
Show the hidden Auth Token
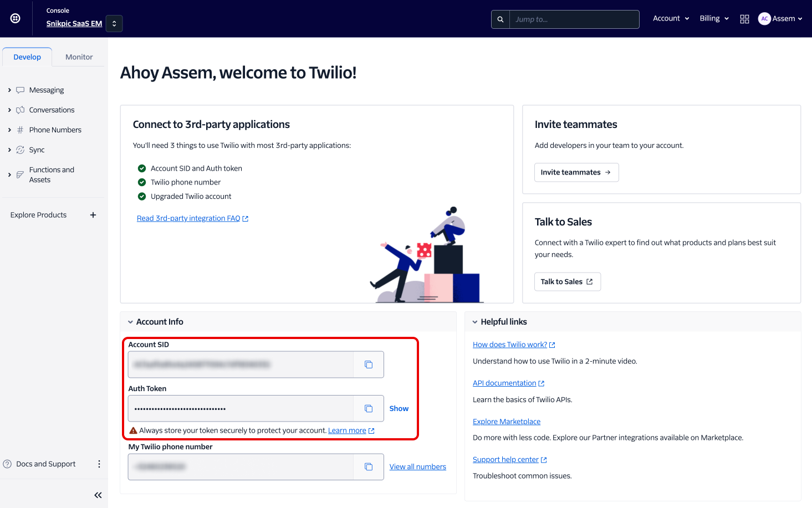tap(399, 408)
